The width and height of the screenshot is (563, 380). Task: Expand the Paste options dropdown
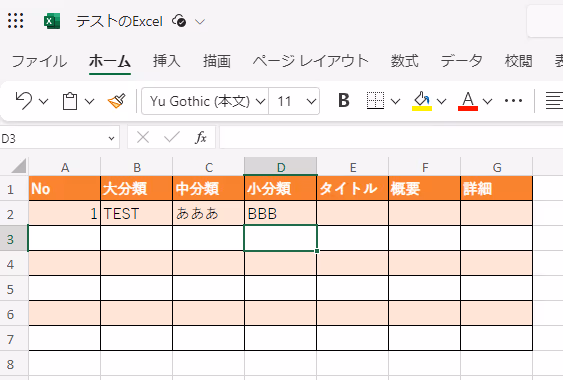tap(89, 101)
